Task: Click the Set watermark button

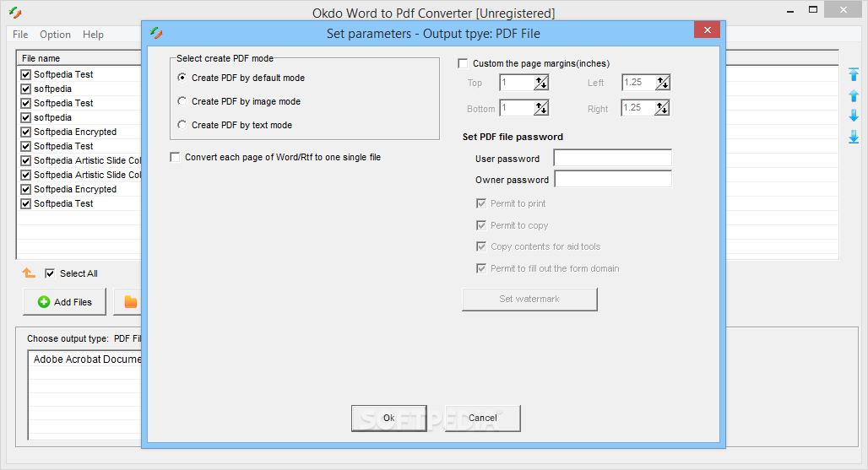Action: point(529,300)
